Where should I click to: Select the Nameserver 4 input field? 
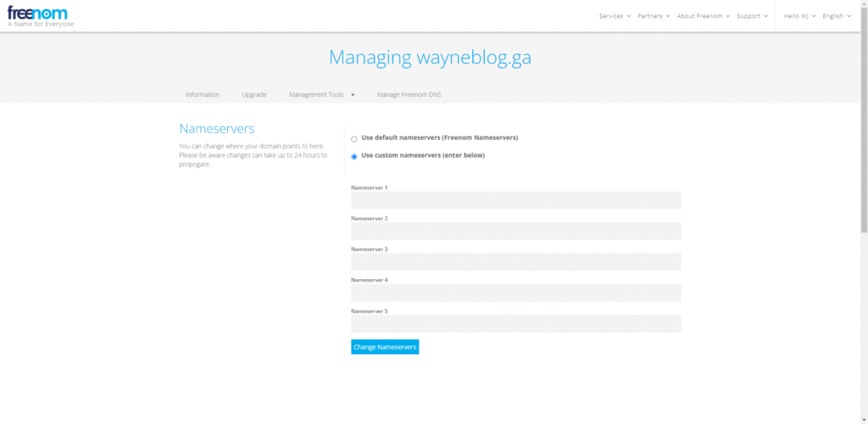click(x=515, y=293)
